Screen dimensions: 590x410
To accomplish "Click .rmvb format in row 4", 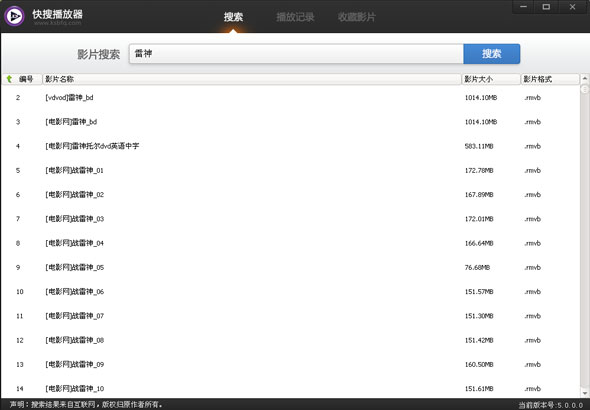I will pos(532,146).
